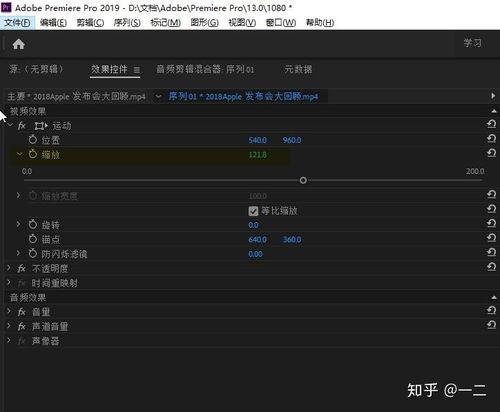Open the Clip (剪辑) menu
This screenshot has width=500, height=412.
point(90,23)
